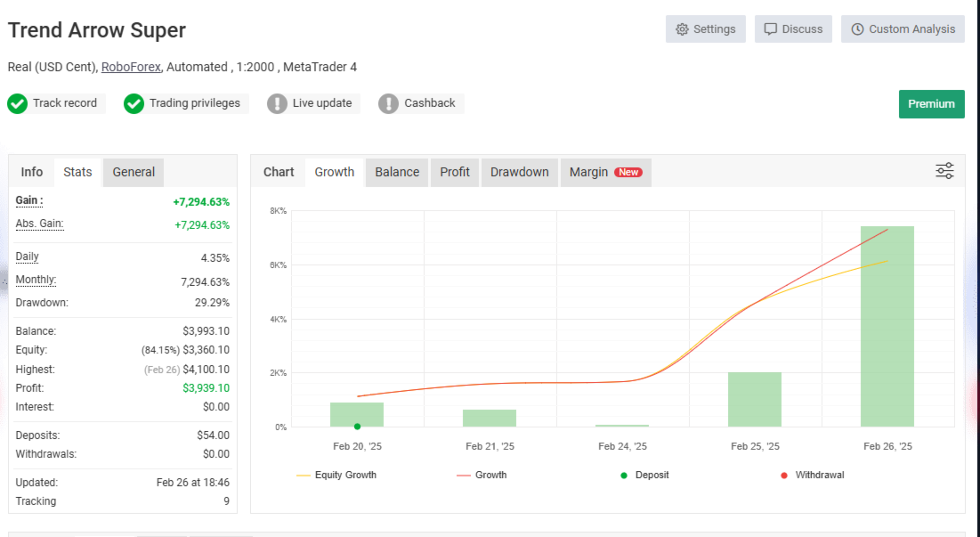Open the Balance chart tab

click(397, 172)
